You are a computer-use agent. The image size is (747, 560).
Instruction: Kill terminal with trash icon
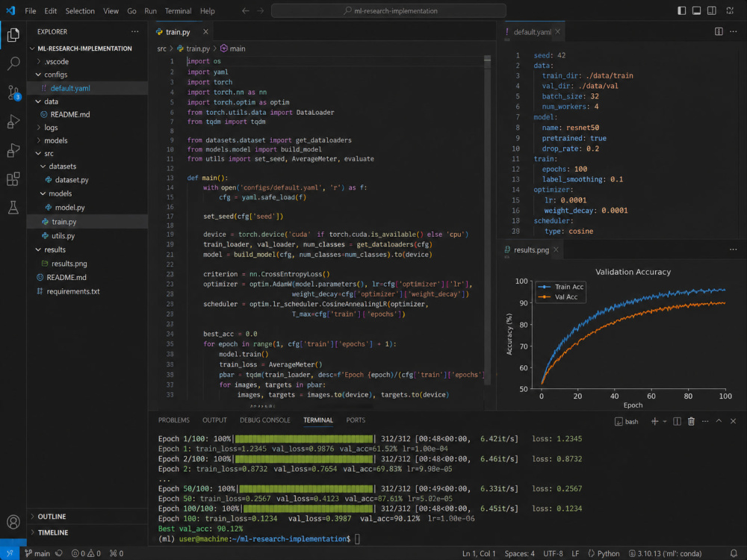[x=691, y=421]
